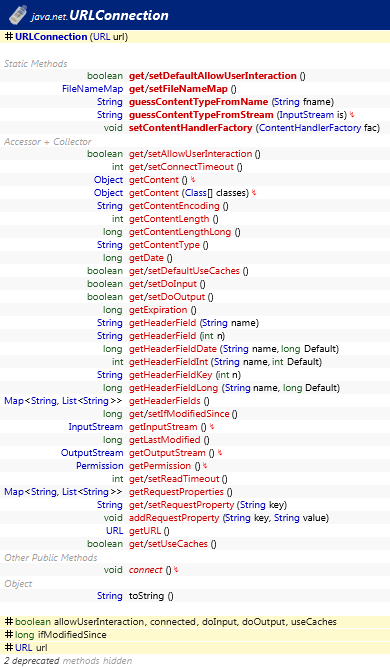
Task: Open setContentHandlerFactory method
Action: pyautogui.click(x=191, y=128)
